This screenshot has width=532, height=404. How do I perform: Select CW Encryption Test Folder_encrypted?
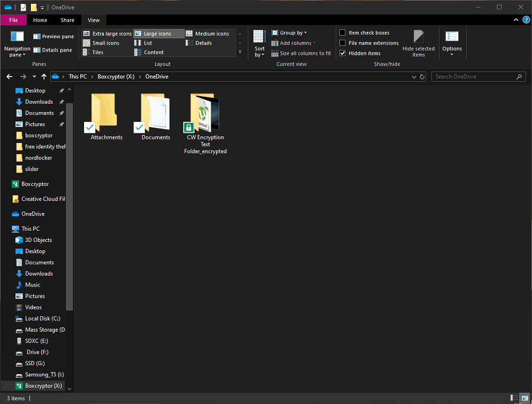[205, 123]
